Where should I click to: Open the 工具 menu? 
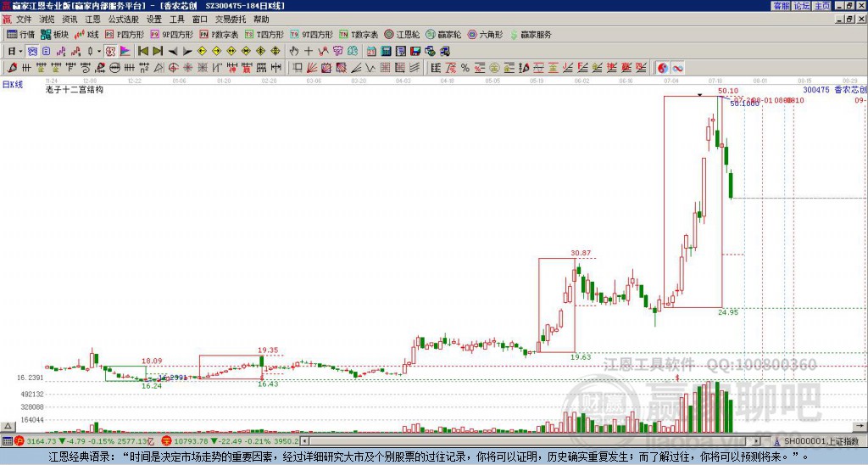(177, 20)
